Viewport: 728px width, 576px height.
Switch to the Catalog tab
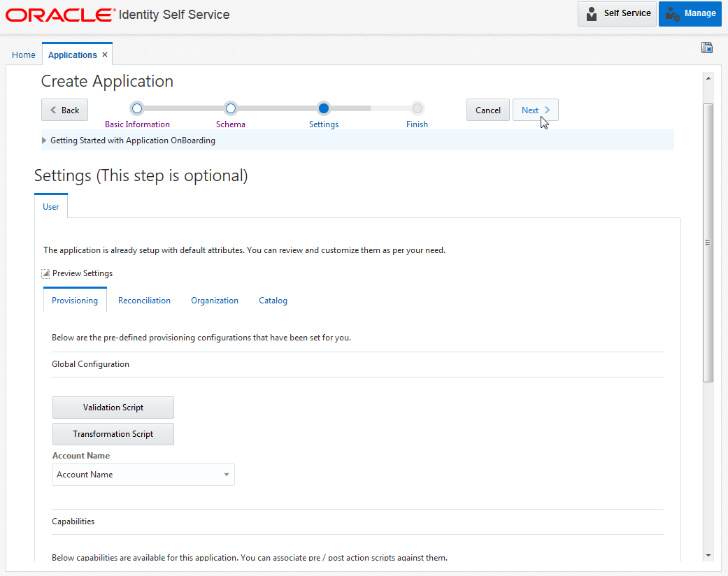(x=273, y=300)
